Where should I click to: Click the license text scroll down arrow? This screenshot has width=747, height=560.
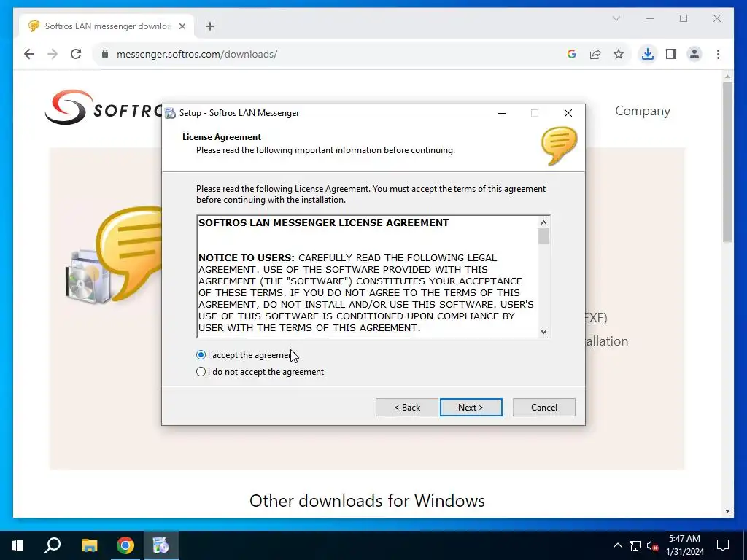click(543, 332)
